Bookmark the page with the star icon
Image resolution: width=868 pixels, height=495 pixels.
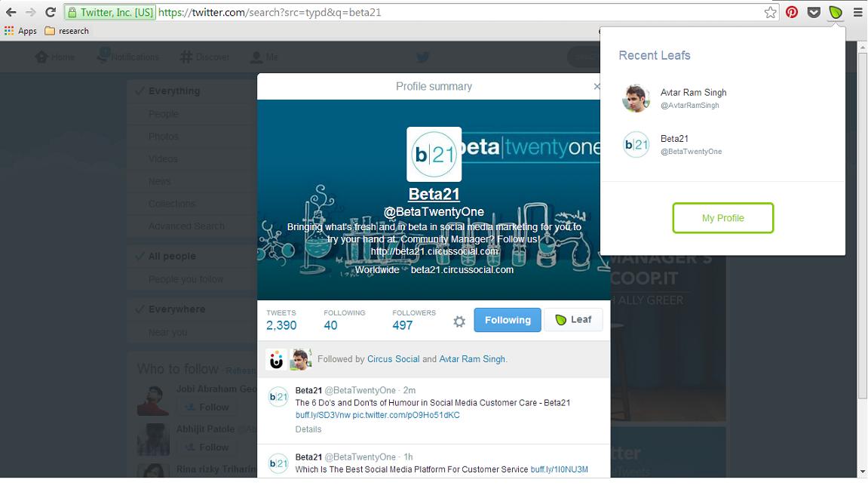(770, 12)
